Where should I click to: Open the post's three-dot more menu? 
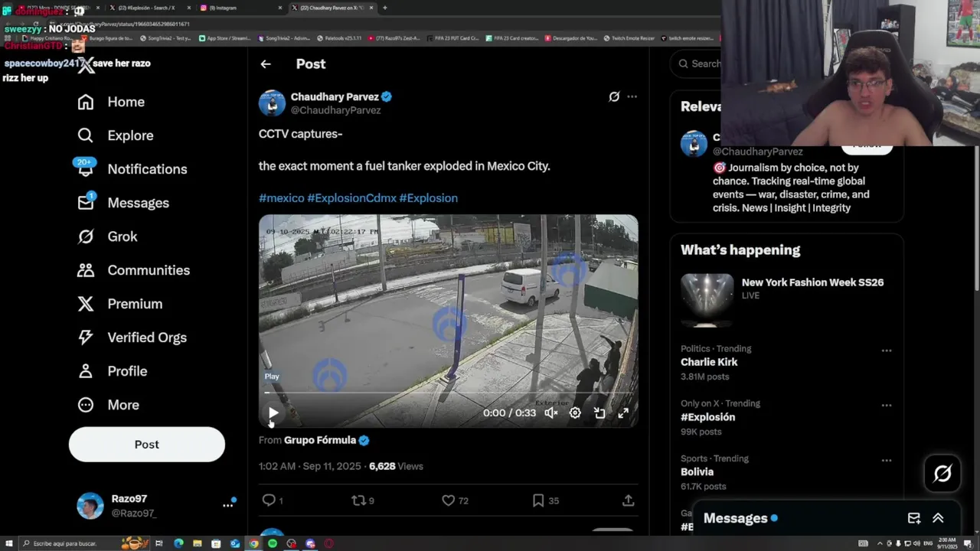coord(632,96)
